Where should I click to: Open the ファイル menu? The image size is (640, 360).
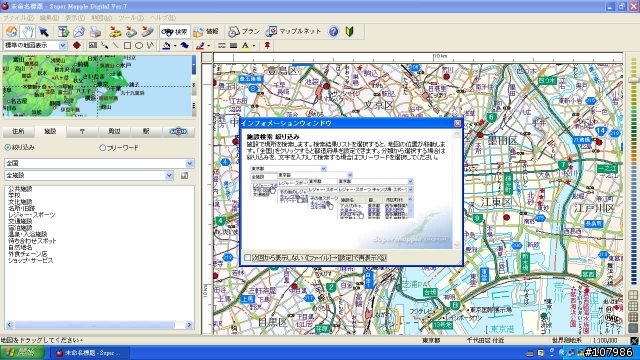pyautogui.click(x=18, y=18)
